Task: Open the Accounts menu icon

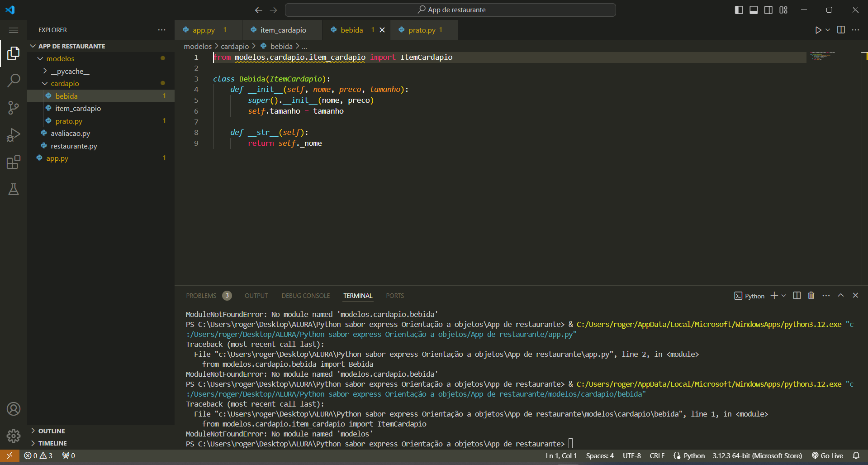Action: (x=14, y=409)
